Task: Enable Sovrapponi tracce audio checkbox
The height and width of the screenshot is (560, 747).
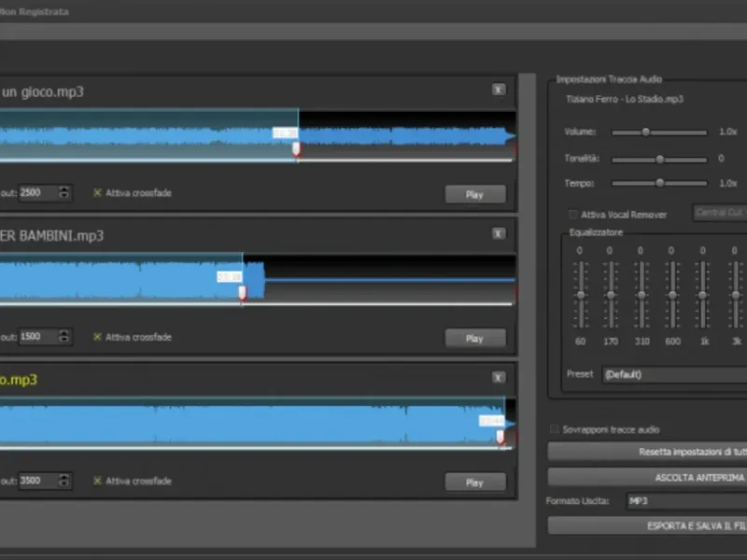Action: (x=554, y=429)
